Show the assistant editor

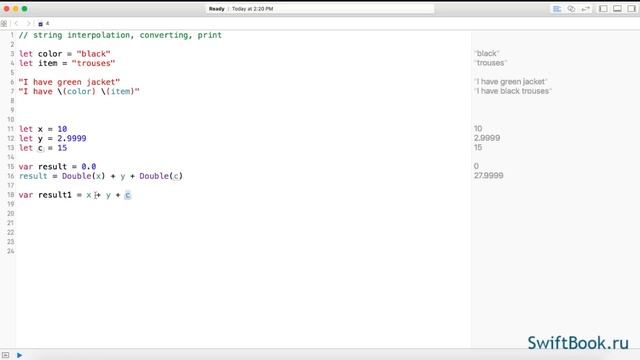click(571, 9)
